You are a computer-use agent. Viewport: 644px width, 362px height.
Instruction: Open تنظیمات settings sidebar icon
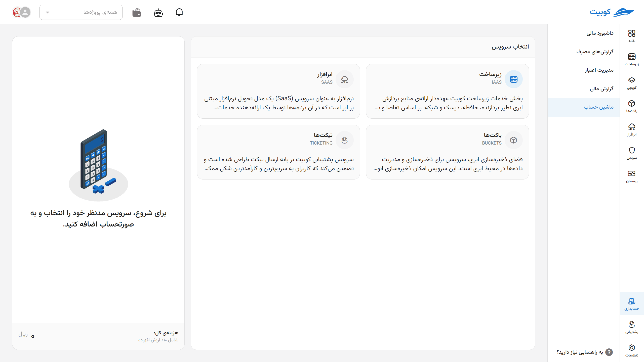(632, 350)
